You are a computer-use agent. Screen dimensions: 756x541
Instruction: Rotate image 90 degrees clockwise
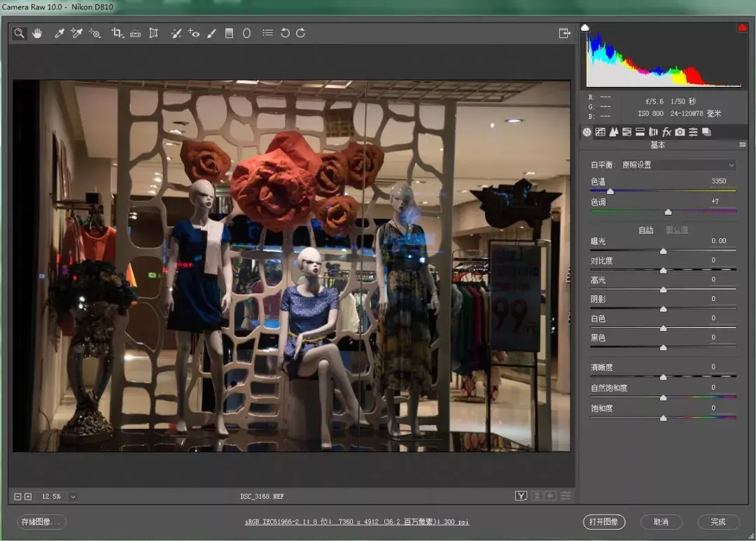(x=300, y=33)
